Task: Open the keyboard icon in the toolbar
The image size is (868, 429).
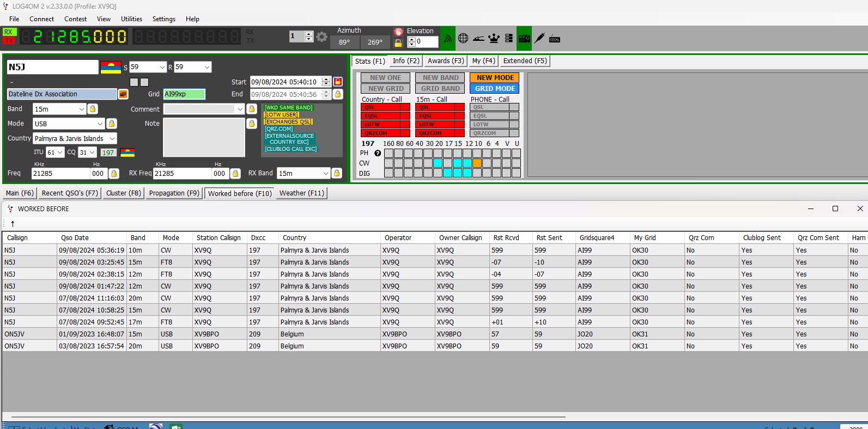Action: pyautogui.click(x=555, y=39)
